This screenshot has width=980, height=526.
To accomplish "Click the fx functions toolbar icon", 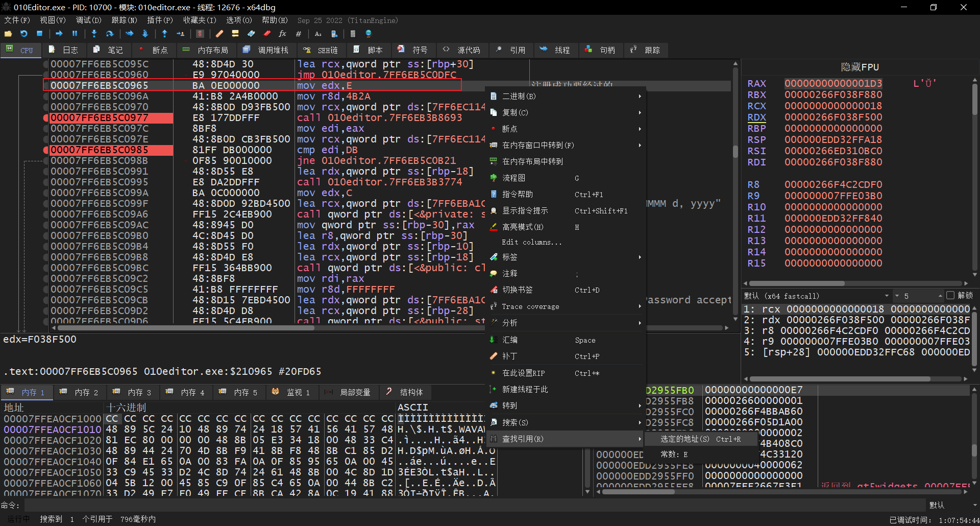I will (x=282, y=34).
